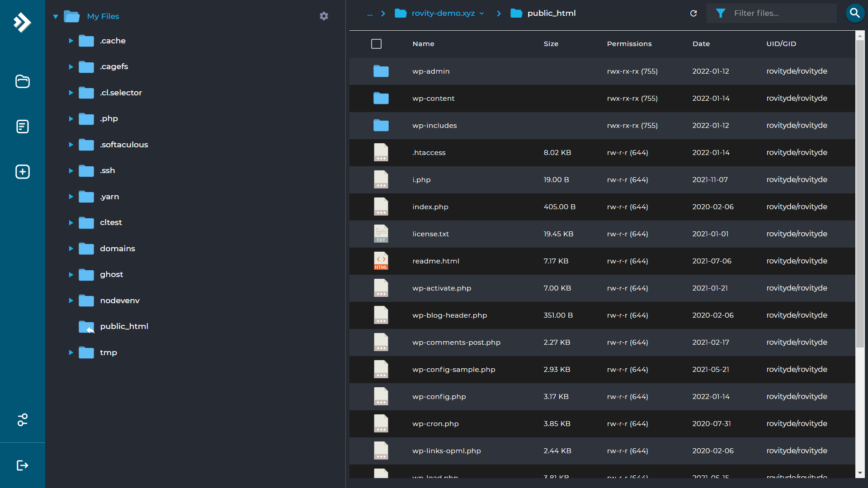The image size is (868, 488).
Task: Toggle the select-all files checkbox
Action: point(376,44)
